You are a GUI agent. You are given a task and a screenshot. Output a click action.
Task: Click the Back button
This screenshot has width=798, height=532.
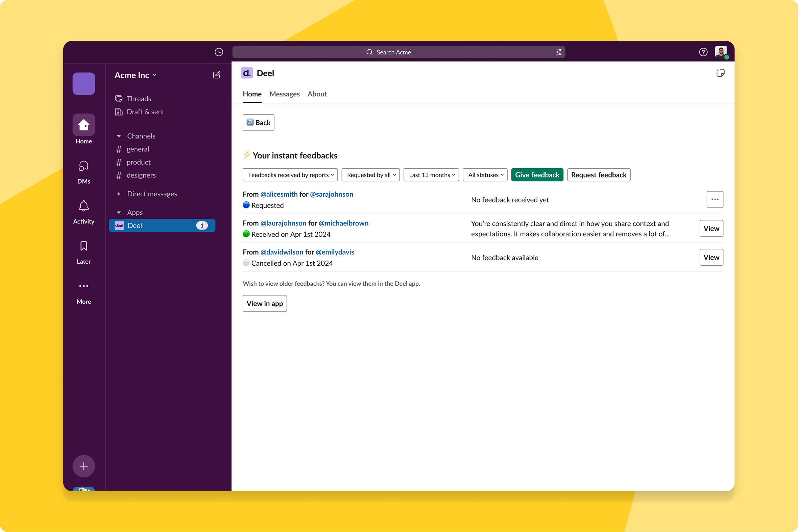pos(258,122)
